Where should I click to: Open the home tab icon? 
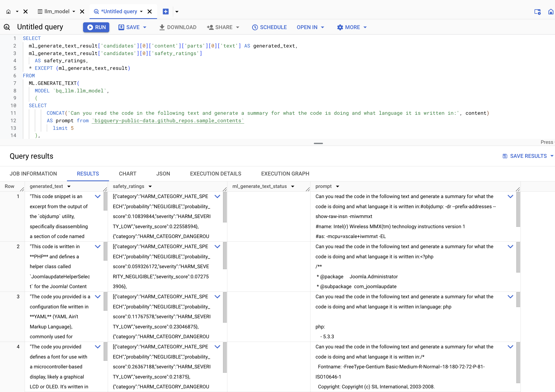tap(8, 11)
